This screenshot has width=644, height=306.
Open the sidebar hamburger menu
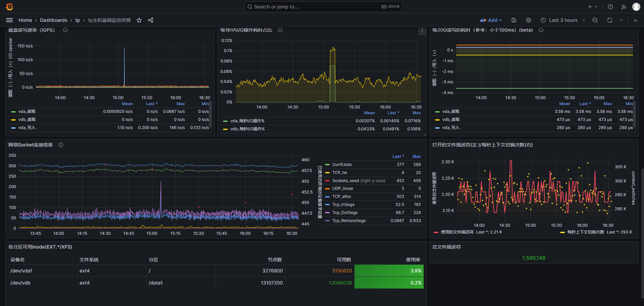9,20
